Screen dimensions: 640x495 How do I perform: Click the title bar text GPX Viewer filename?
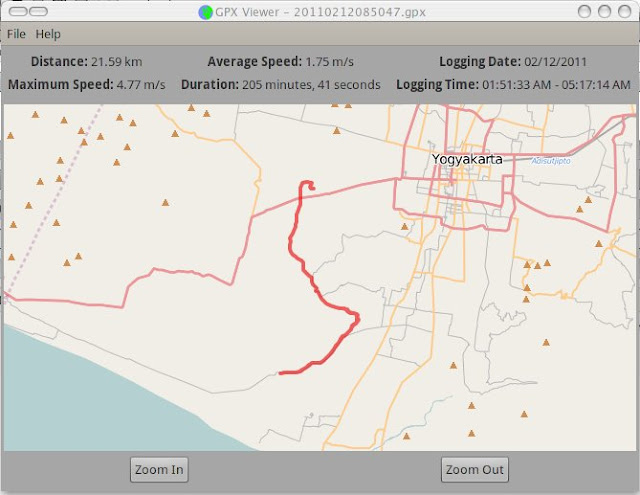320,12
